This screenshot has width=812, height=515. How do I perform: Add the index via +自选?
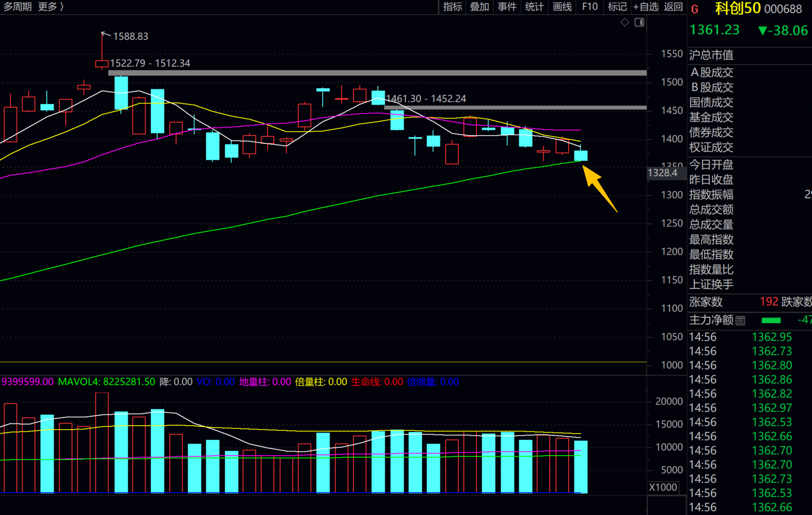click(646, 7)
